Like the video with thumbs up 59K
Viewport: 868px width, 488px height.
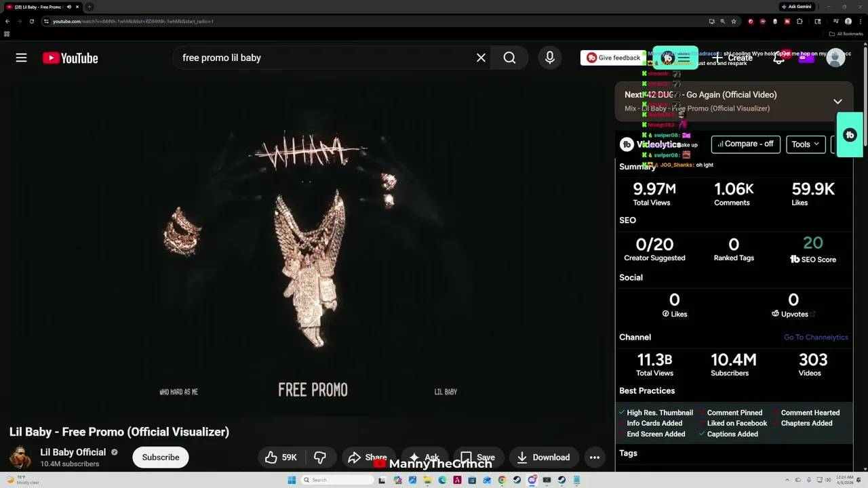(281, 457)
